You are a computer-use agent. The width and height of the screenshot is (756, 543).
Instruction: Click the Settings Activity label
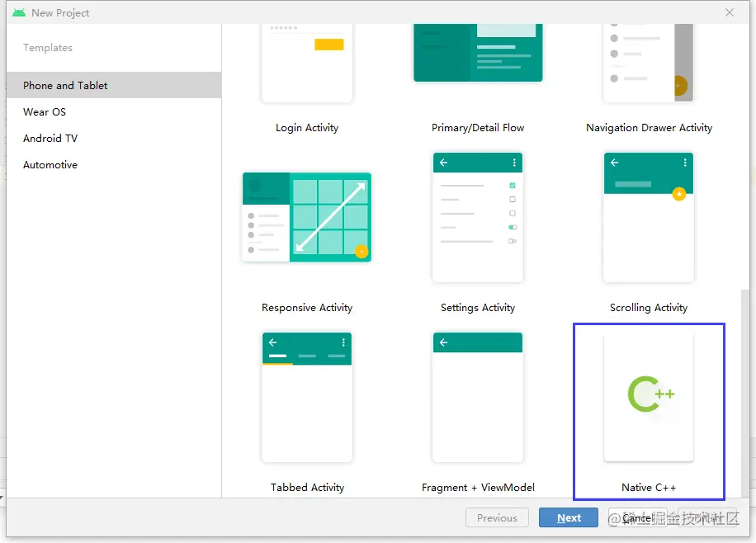[x=478, y=308]
